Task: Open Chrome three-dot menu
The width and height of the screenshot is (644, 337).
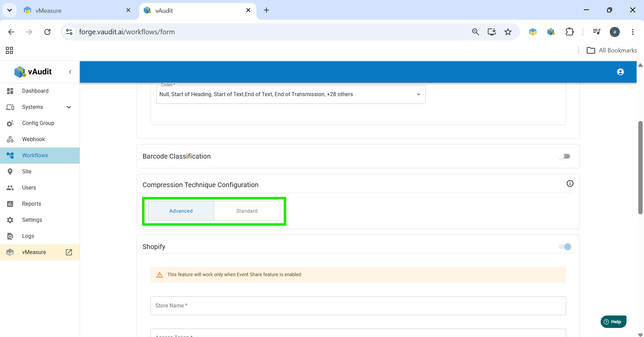Action: 633,32
